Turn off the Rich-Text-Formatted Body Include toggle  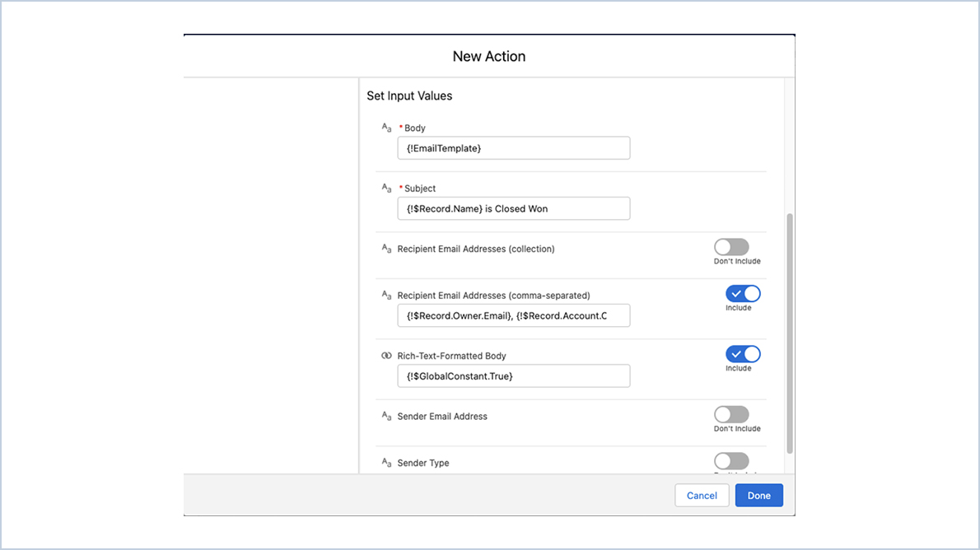click(x=743, y=354)
